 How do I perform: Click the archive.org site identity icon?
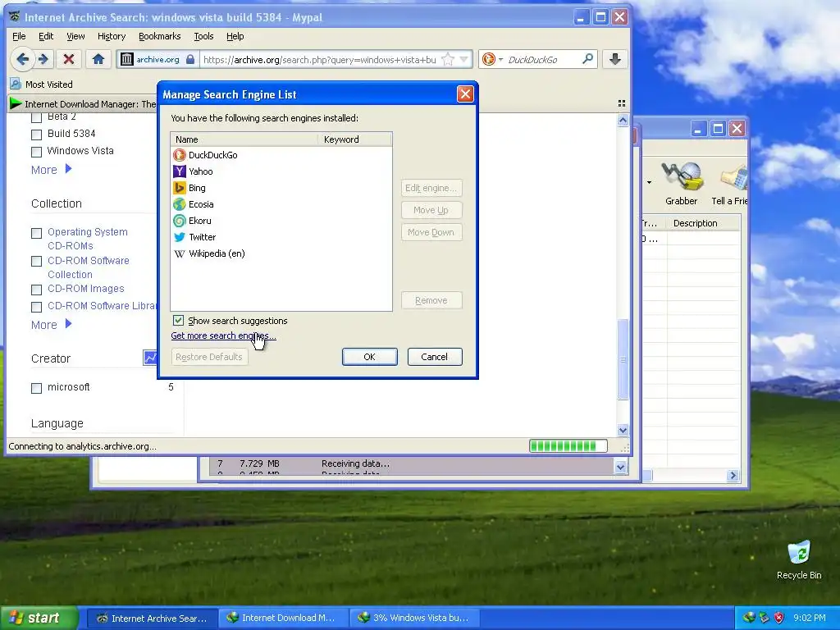coord(126,59)
